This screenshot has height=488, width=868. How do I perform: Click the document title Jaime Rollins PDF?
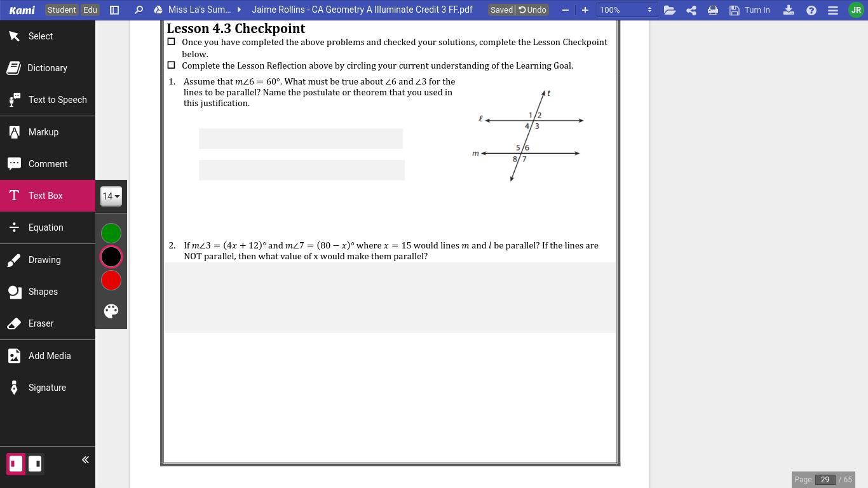coord(362,10)
